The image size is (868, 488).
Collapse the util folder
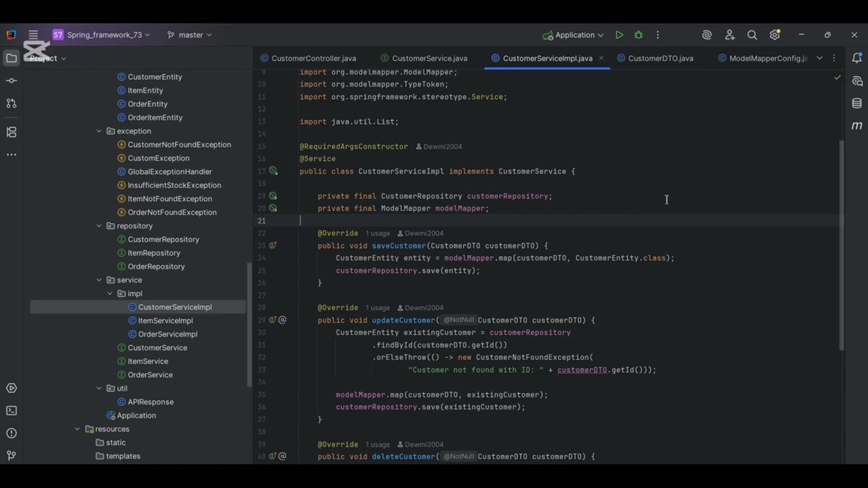pos(99,388)
